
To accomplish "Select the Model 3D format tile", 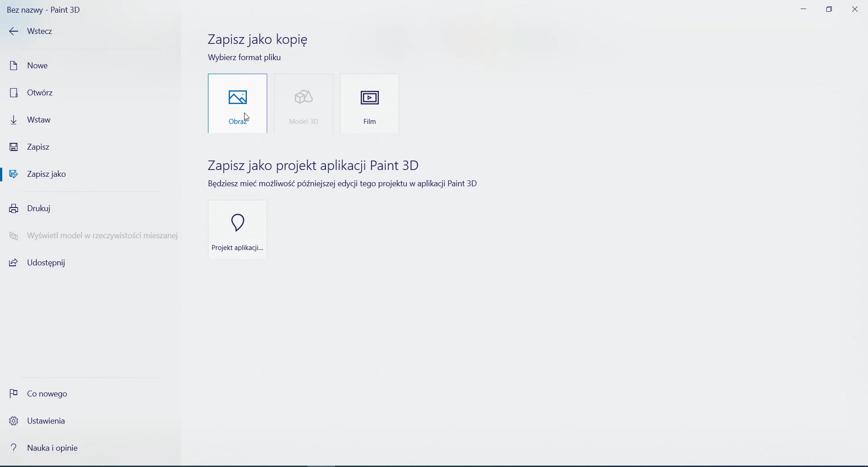I will 304,104.
